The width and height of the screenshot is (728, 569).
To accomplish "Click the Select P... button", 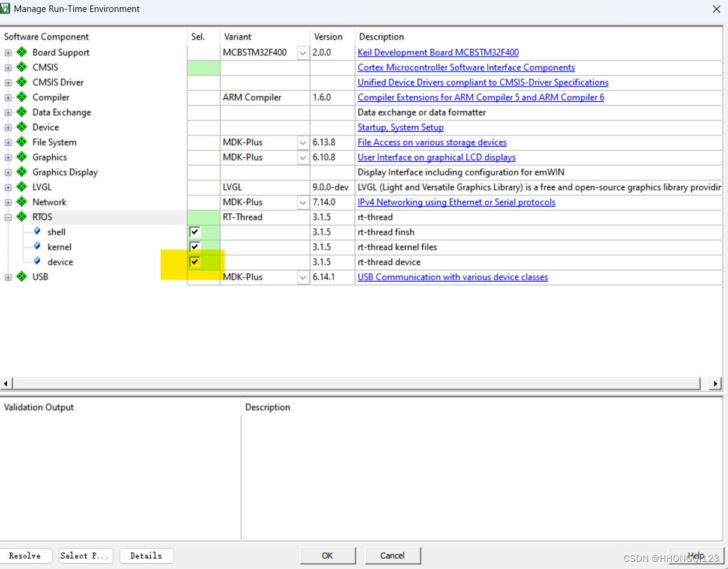I will point(86,556).
